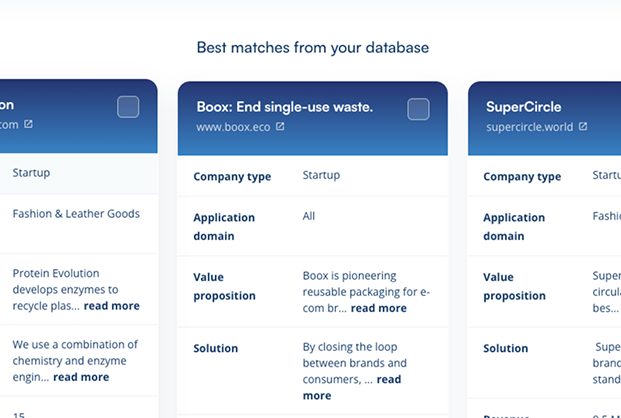
Task: Click 'Fashion & Leather Goods' domain value
Action: (x=76, y=214)
